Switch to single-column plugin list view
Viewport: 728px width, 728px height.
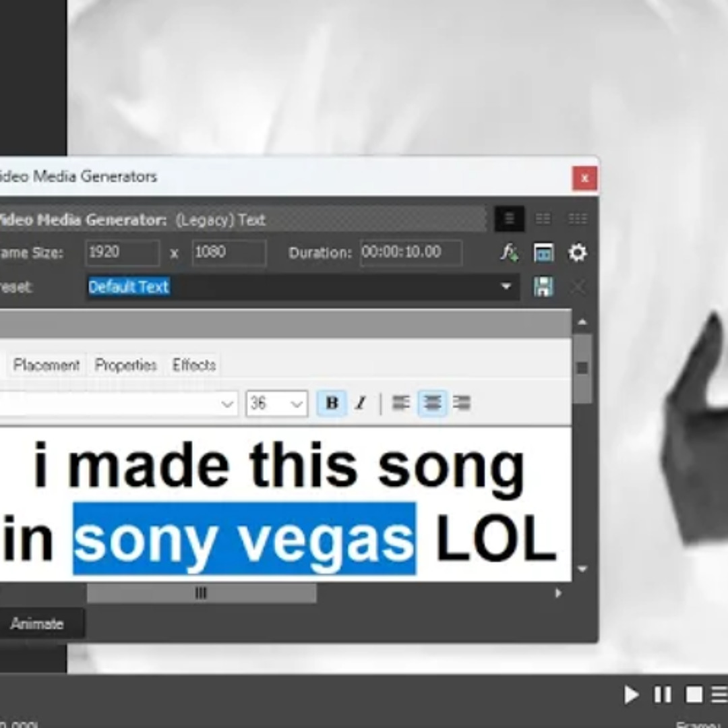[x=510, y=218]
